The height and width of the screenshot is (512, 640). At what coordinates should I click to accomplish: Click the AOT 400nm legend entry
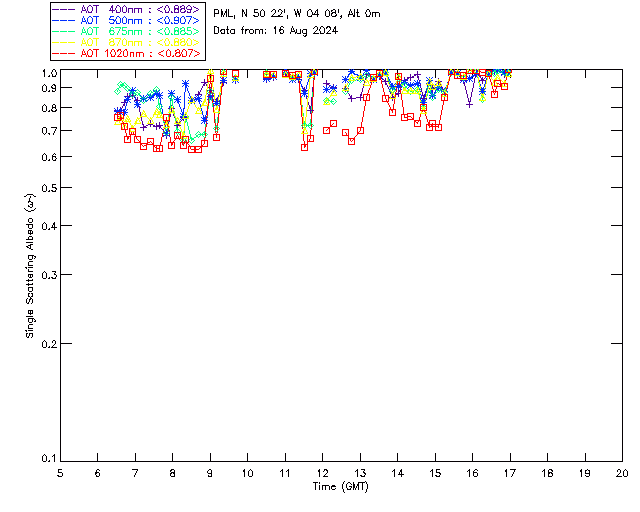click(x=126, y=9)
